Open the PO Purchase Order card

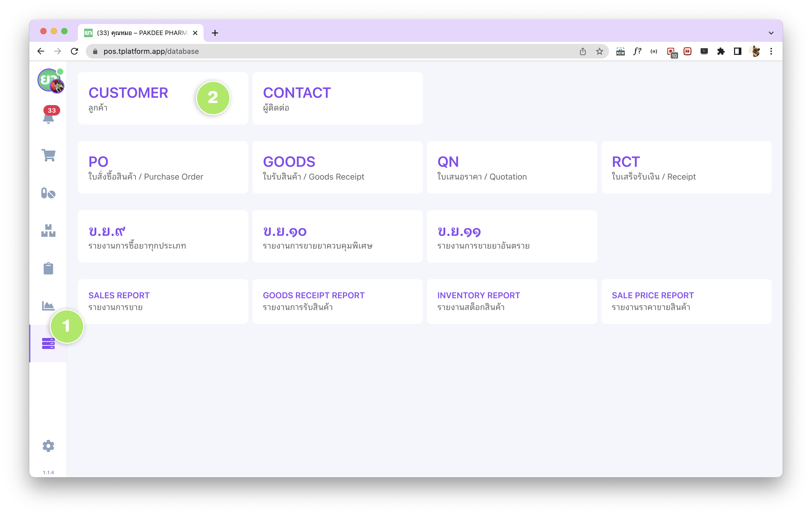(163, 168)
